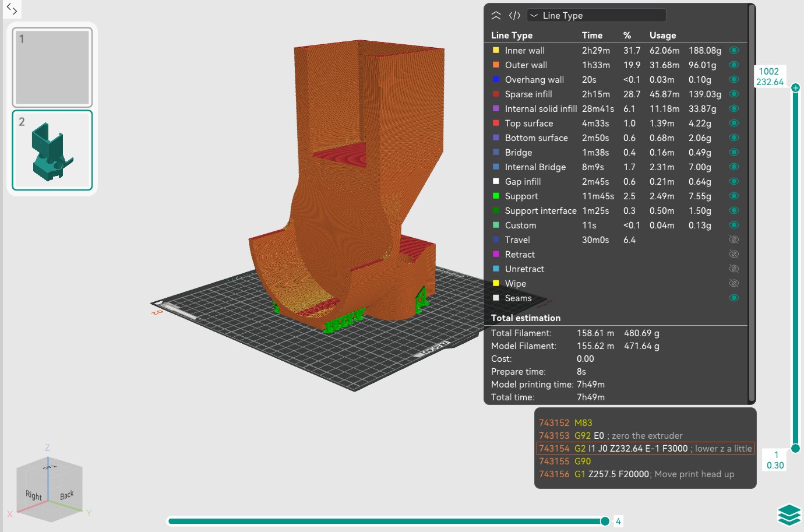Click the bottom handle of vertical layer slider

click(796, 448)
